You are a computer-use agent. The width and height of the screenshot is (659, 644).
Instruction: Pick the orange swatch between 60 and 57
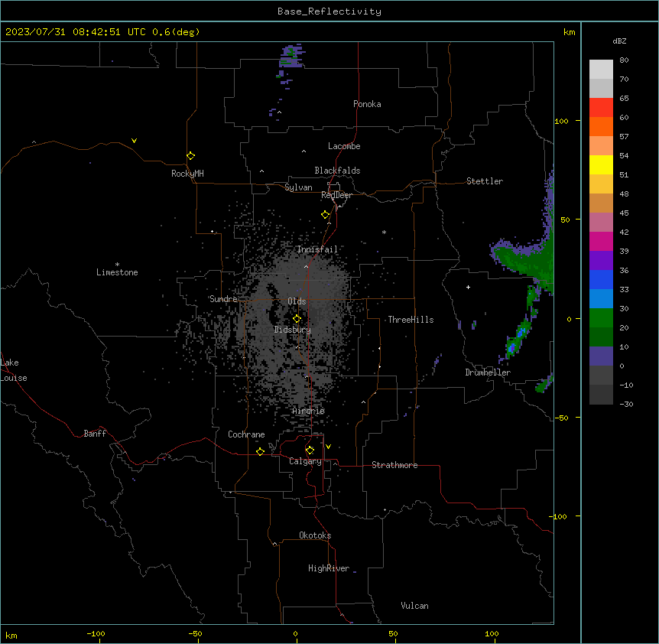click(601, 126)
